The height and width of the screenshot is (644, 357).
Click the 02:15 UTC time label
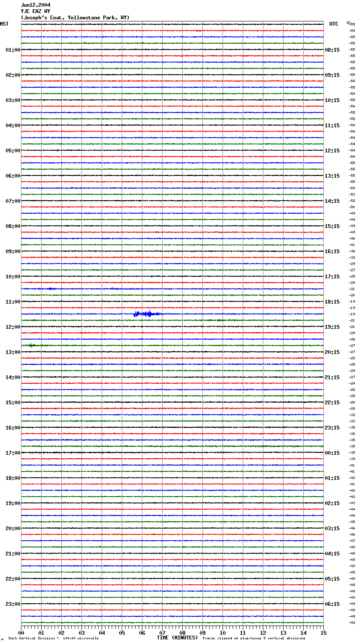pos(332,503)
